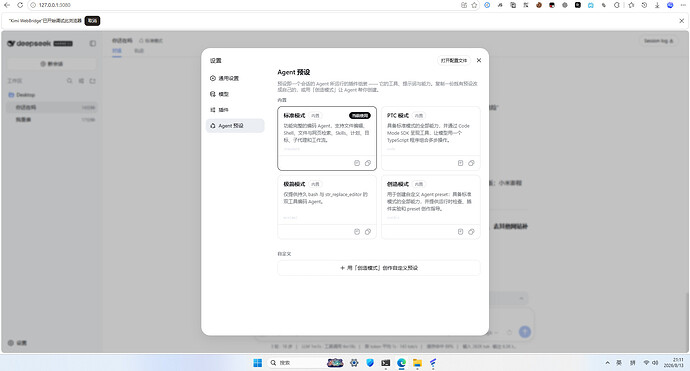This screenshot has height=371, width=690.
Task: Click the copy icon on 极简模式 card
Action: click(368, 232)
